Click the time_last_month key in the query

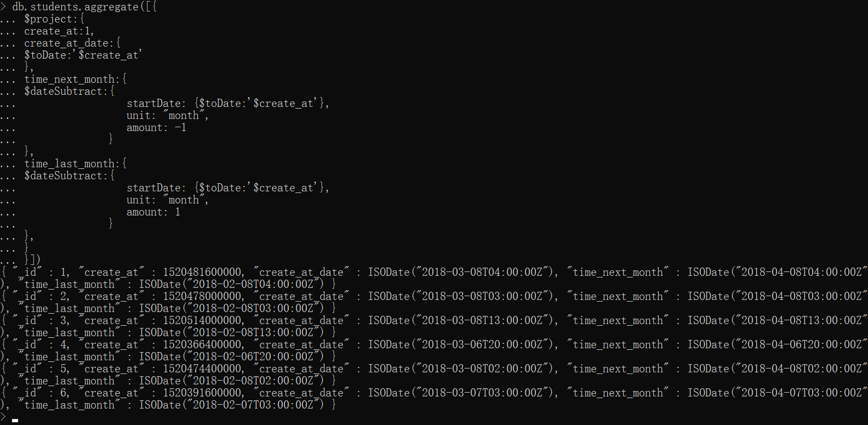point(69,164)
